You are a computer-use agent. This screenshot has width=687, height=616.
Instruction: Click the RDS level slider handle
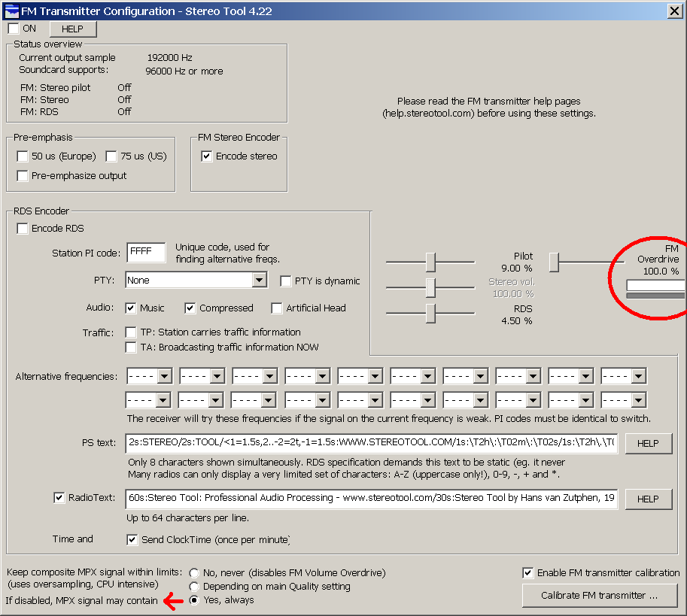(430, 313)
